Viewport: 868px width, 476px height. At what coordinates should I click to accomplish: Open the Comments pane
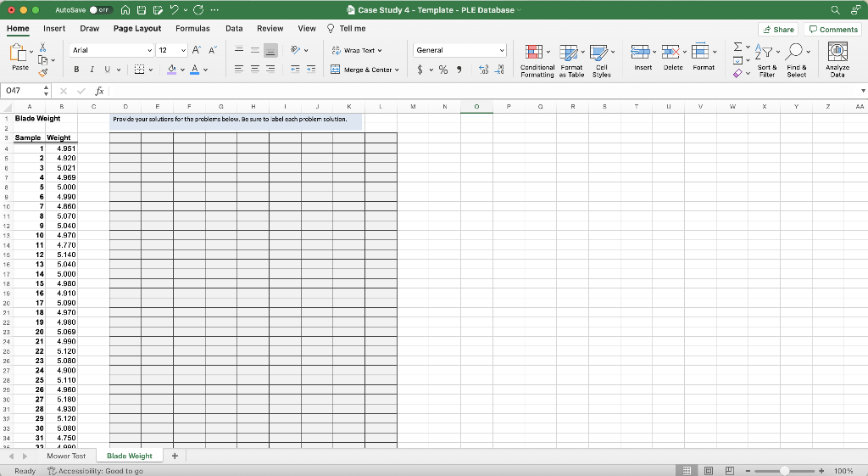click(x=832, y=30)
